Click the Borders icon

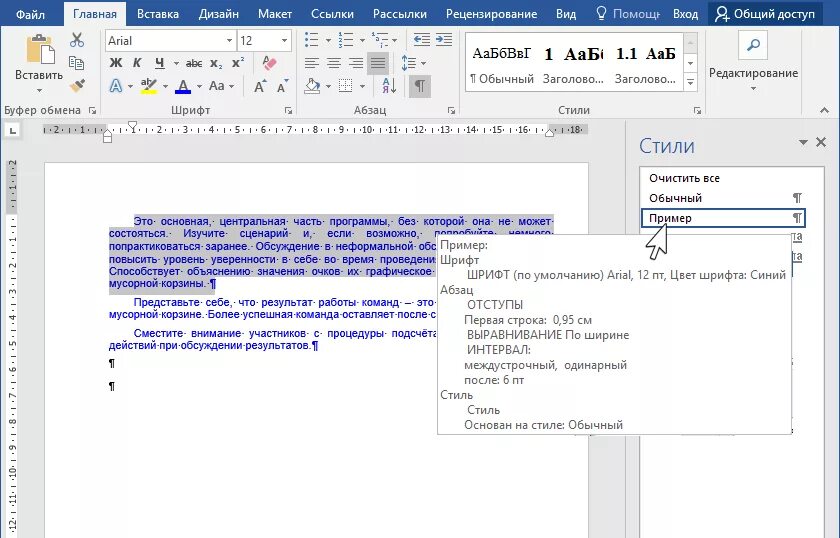point(346,86)
